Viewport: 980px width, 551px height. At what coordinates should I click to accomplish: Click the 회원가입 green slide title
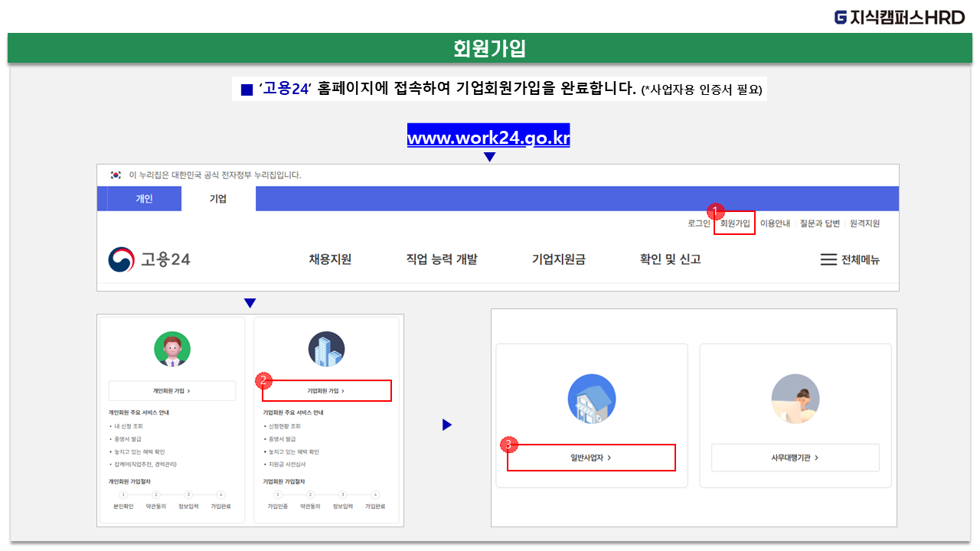(490, 48)
